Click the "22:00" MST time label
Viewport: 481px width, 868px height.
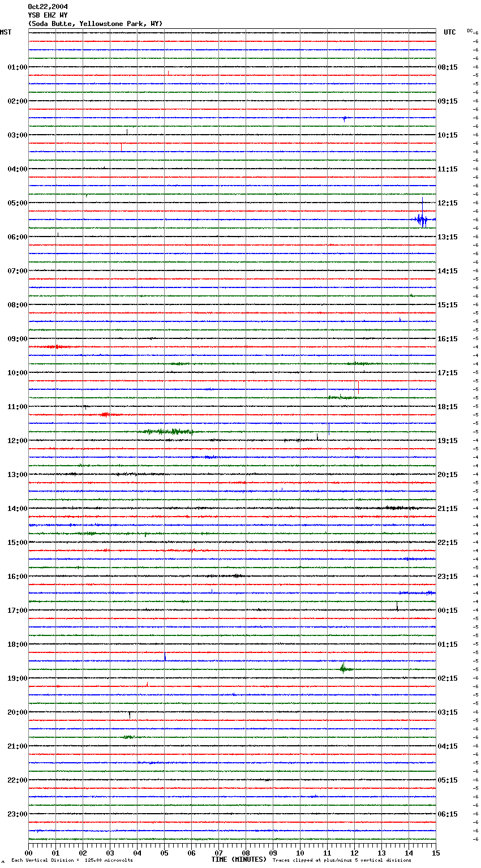point(18,780)
